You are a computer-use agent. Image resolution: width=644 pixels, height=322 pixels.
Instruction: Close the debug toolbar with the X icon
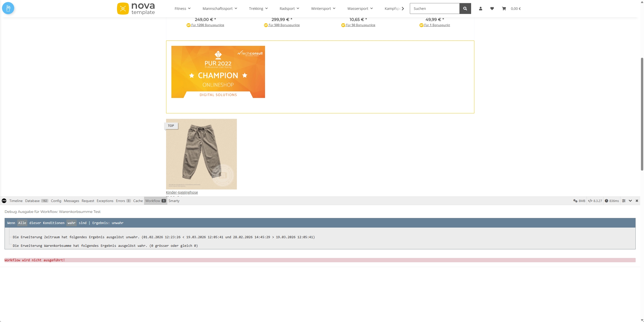(x=637, y=201)
